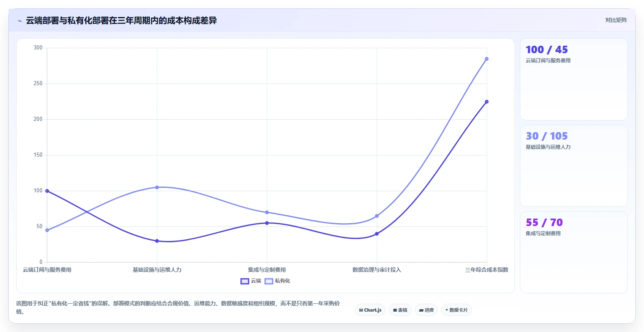Click the 100 / 45 value in the data card
This screenshot has height=332, width=644.
tap(546, 50)
